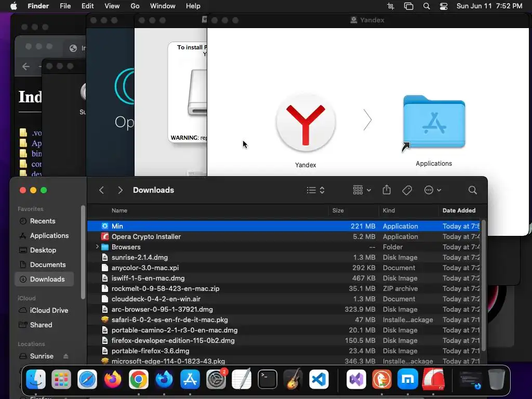This screenshot has height=399, width=532.
Task: Change the Finder view style selector
Action: 315,190
